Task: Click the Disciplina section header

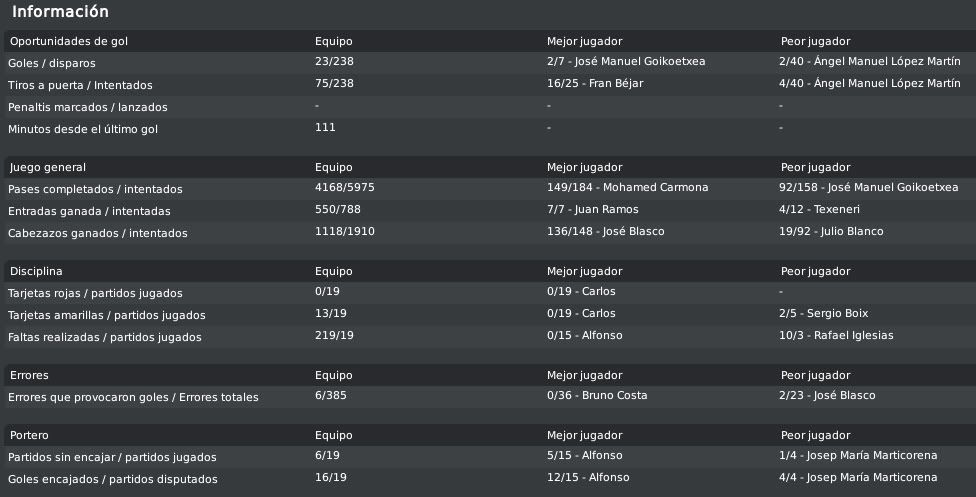Action: coord(35,271)
